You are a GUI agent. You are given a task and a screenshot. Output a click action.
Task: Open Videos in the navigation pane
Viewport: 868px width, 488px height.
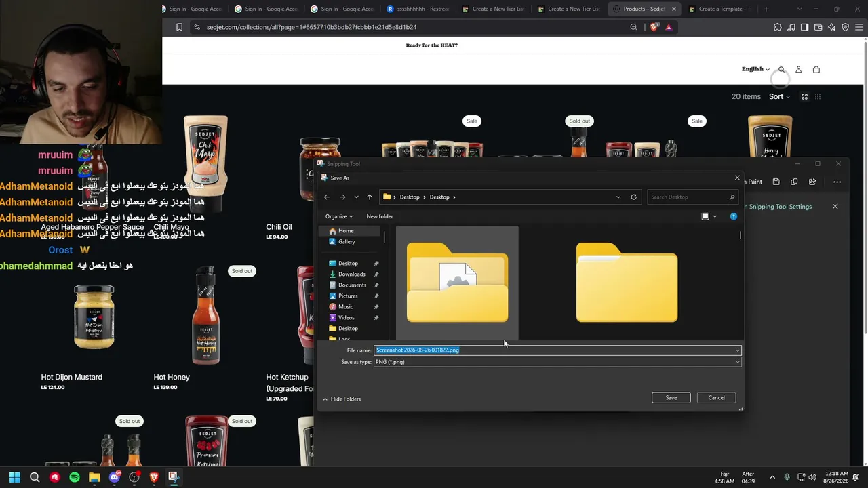[x=346, y=318]
